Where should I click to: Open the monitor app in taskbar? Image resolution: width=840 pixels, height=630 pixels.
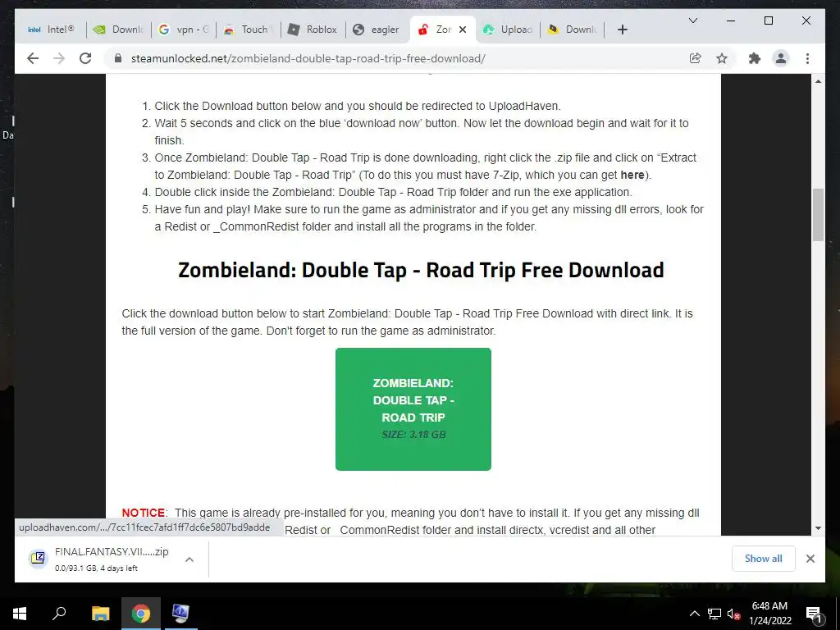click(180, 614)
